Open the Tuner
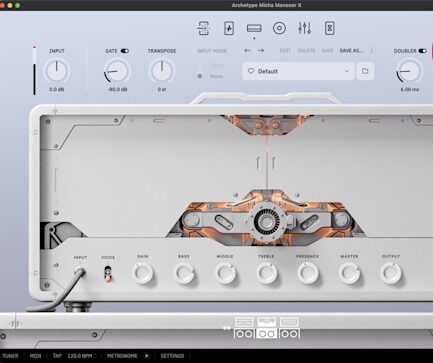The image size is (433, 363). pos(10,356)
